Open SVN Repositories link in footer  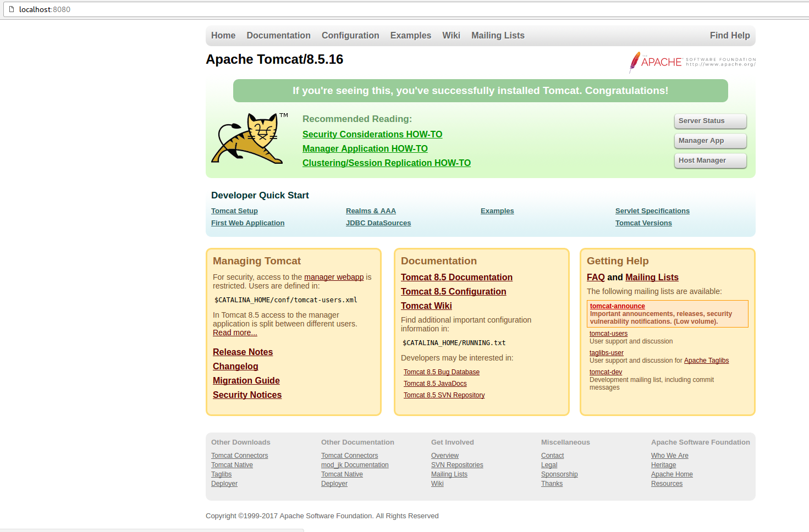pyautogui.click(x=457, y=465)
